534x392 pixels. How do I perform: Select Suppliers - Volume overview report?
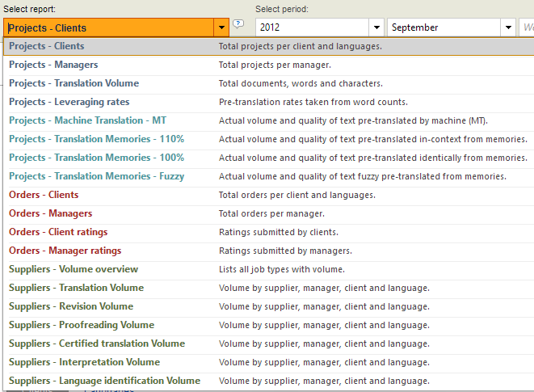point(74,269)
